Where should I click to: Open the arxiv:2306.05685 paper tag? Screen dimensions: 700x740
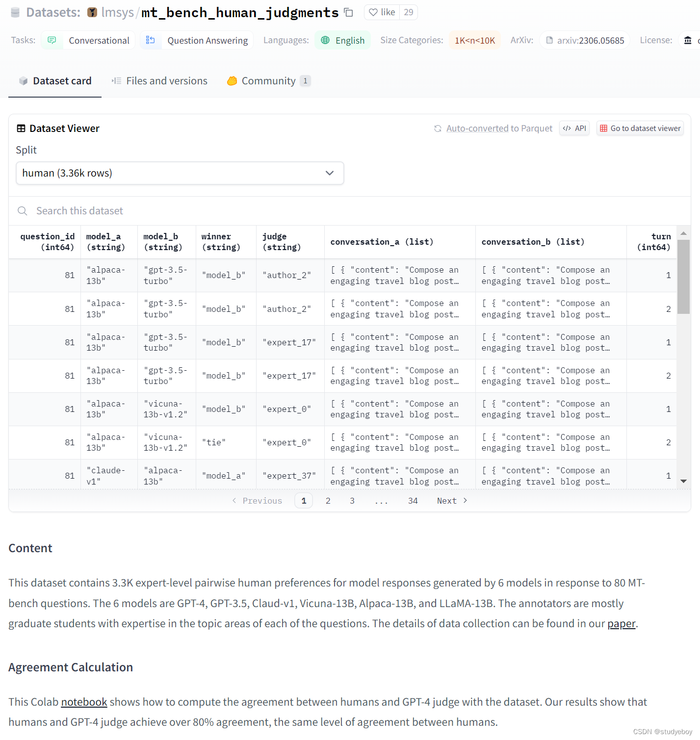(585, 40)
